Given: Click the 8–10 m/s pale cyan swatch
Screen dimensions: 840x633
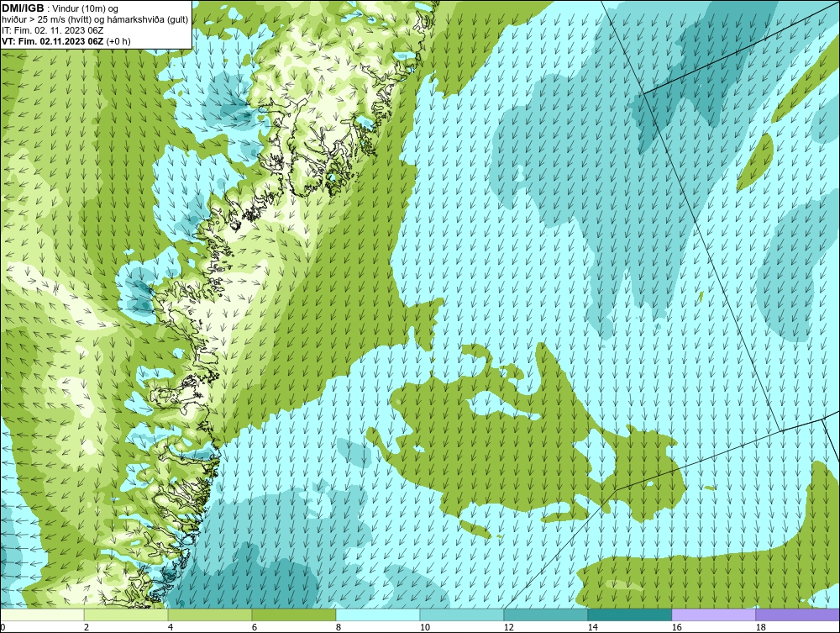Looking at the screenshot, I should point(378,615).
